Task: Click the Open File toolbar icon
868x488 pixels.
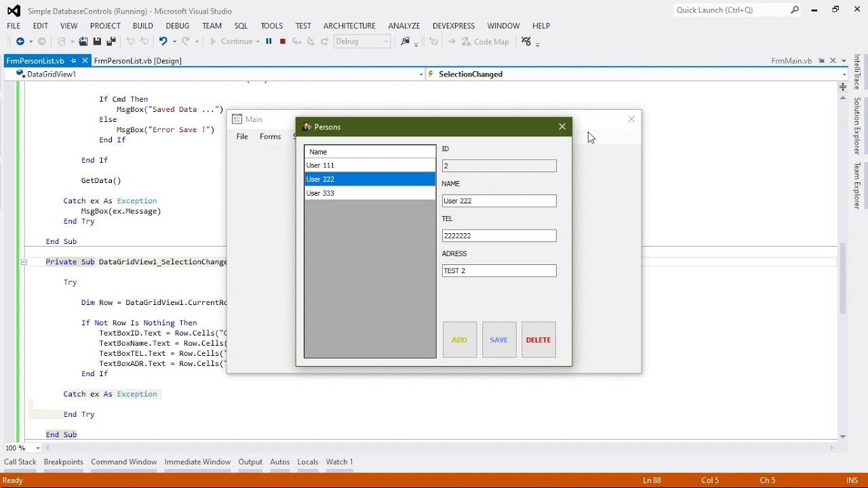Action: 83,41
